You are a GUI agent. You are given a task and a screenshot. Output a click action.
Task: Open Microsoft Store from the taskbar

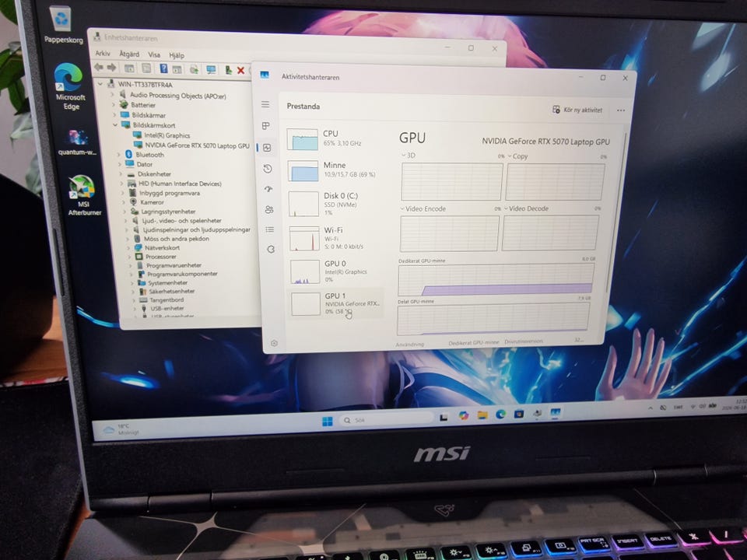tap(519, 414)
